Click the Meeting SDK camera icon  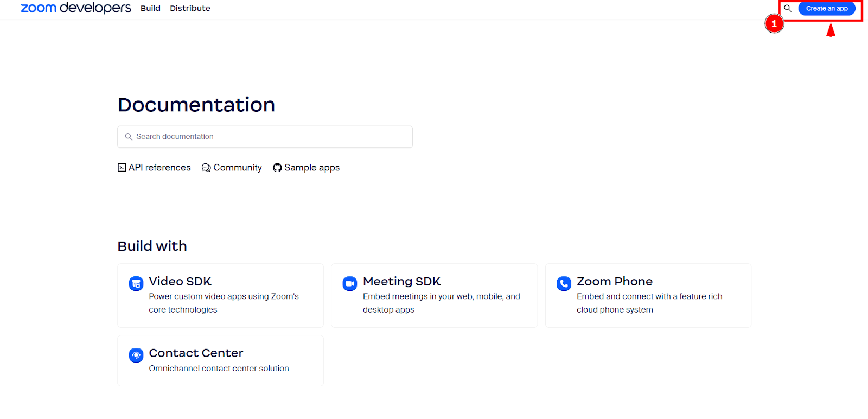pos(350,283)
